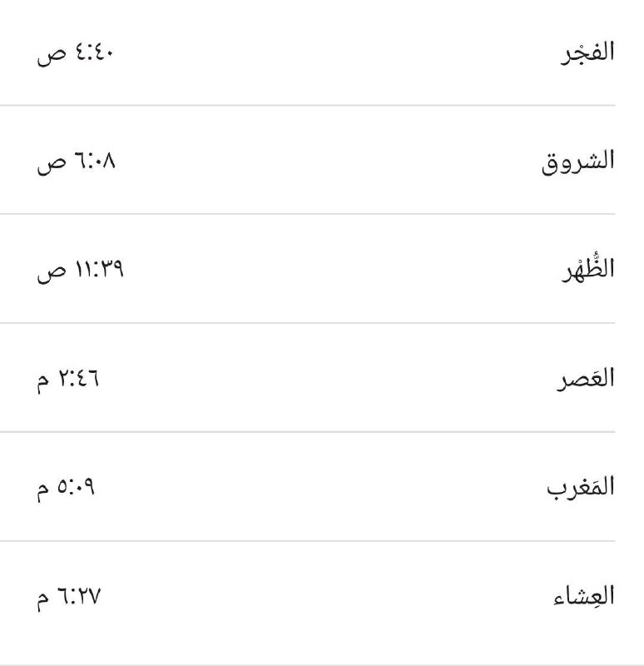Click the م marker beside ٦:٢٧
The image size is (644, 666).
[x=43, y=598]
